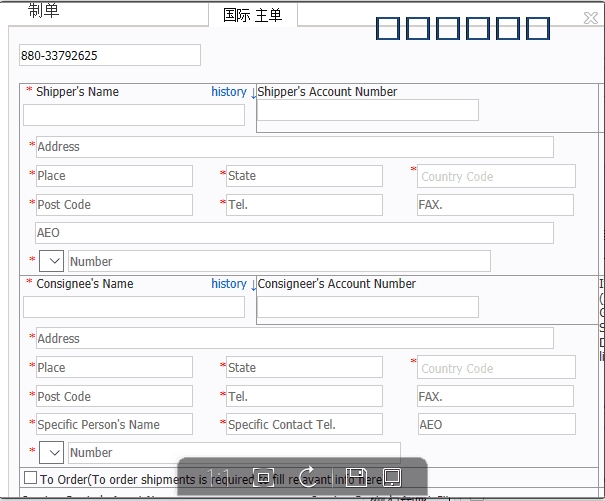This screenshot has height=501, width=605.
Task: Focus the Specific Contact Tel. field
Action: (x=304, y=425)
